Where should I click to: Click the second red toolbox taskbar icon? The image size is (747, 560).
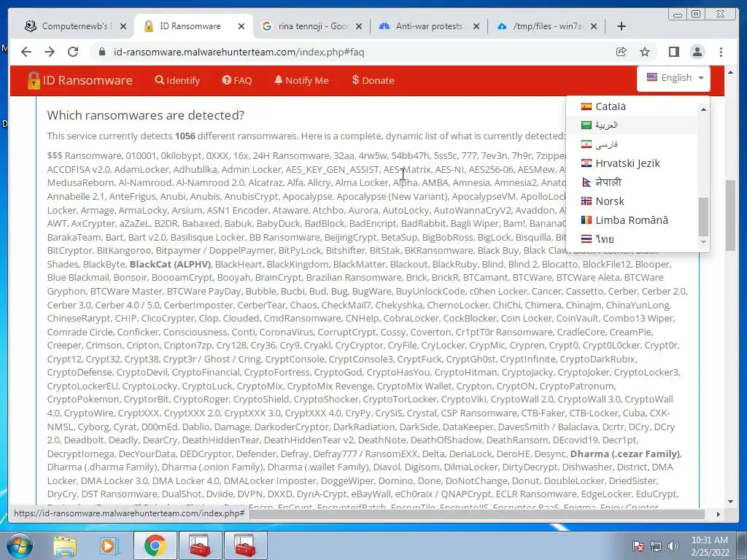pos(246,545)
